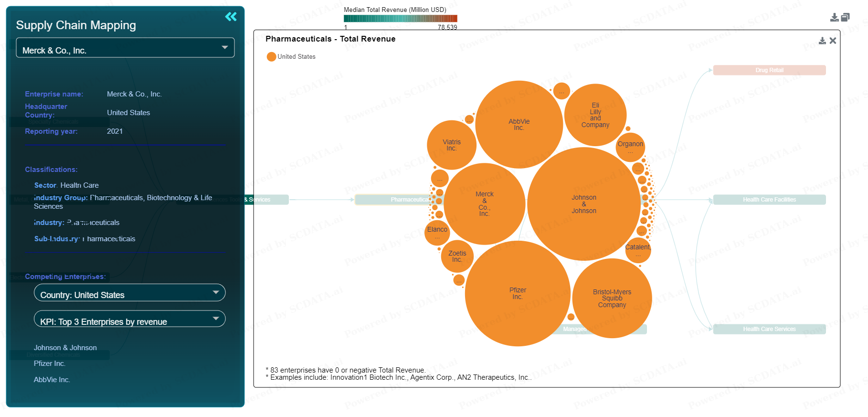Select the Bristol-Myers Squibb Company bubble
This screenshot has width=868, height=417.
click(612, 299)
